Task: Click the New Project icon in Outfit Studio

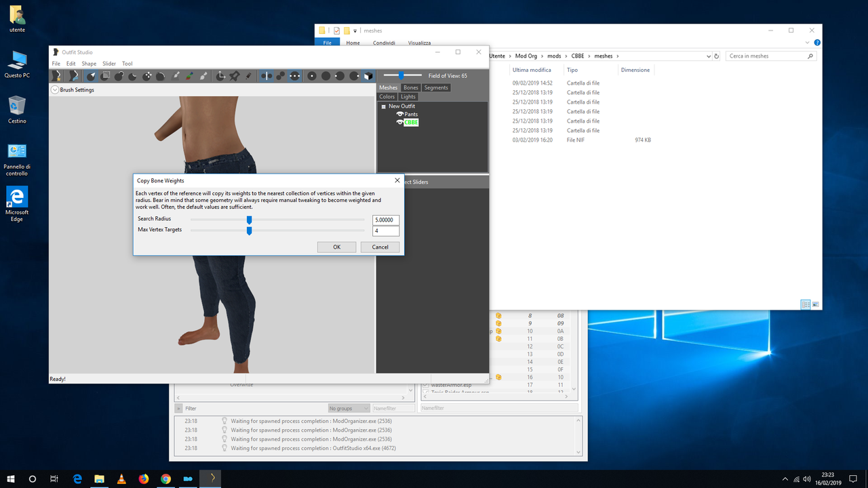Action: (x=58, y=76)
